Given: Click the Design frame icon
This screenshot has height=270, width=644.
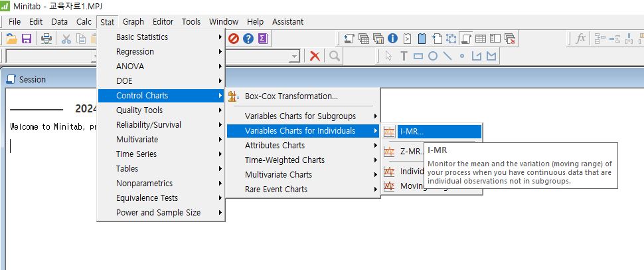Looking at the screenshot, I should click(x=451, y=39).
